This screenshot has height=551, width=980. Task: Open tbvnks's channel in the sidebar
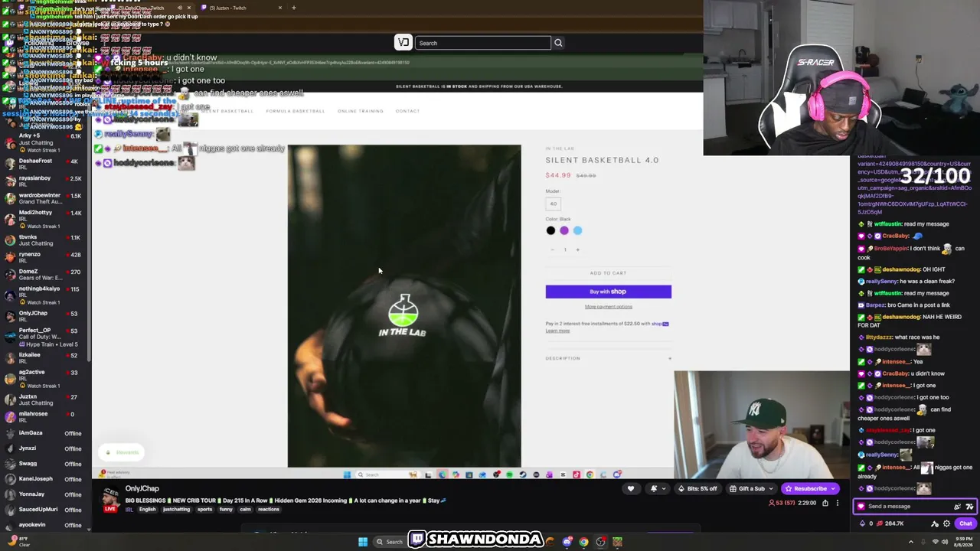click(x=44, y=240)
